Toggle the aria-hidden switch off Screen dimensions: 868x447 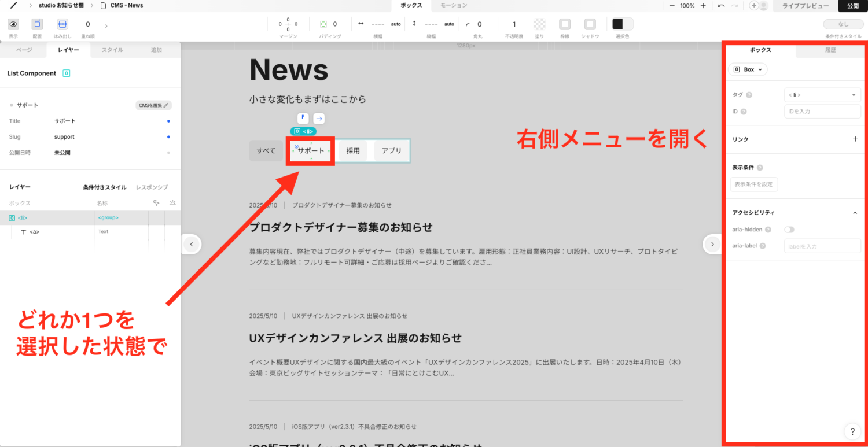coord(789,230)
